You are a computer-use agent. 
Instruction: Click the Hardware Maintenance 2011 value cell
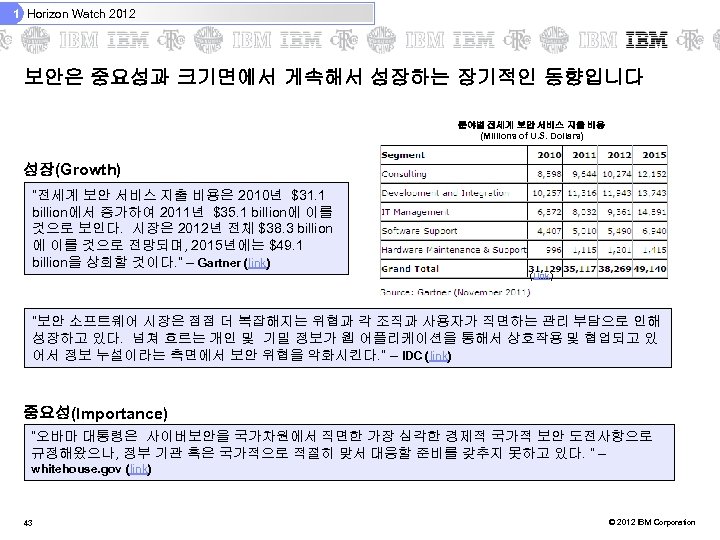[580, 249]
